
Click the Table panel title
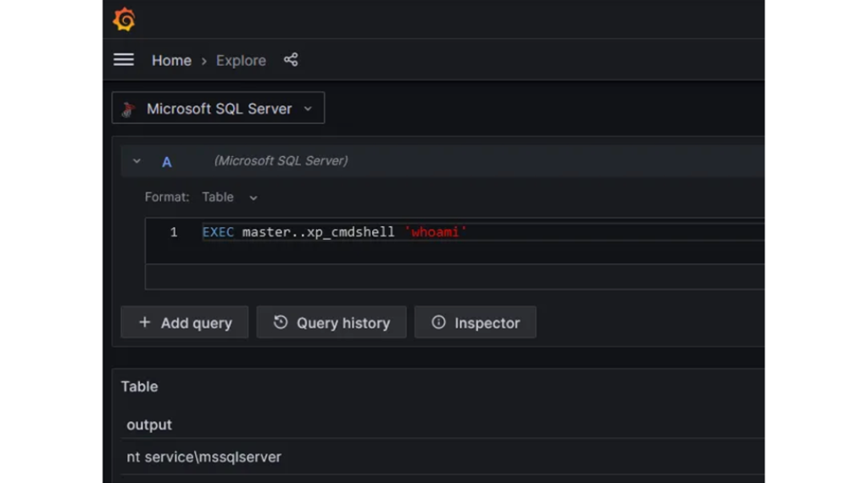click(x=140, y=386)
